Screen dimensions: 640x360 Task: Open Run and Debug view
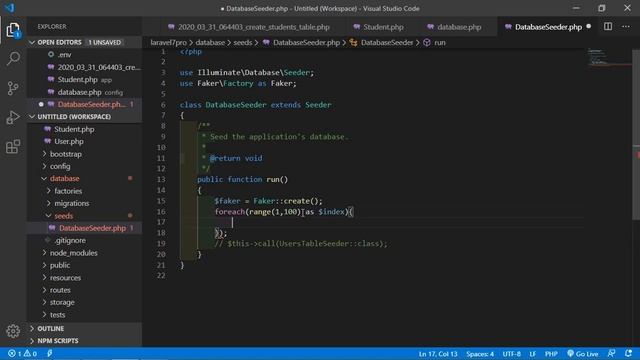pyautogui.click(x=13, y=118)
